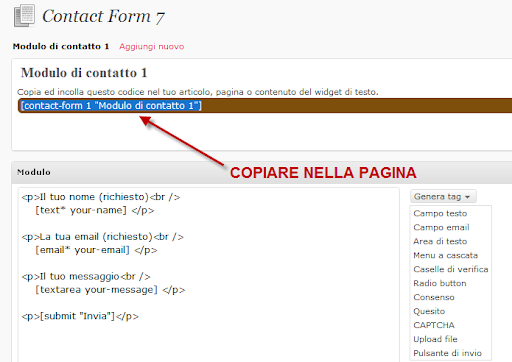
Task: Click inside the Modulo form code textarea
Action: pos(209,275)
